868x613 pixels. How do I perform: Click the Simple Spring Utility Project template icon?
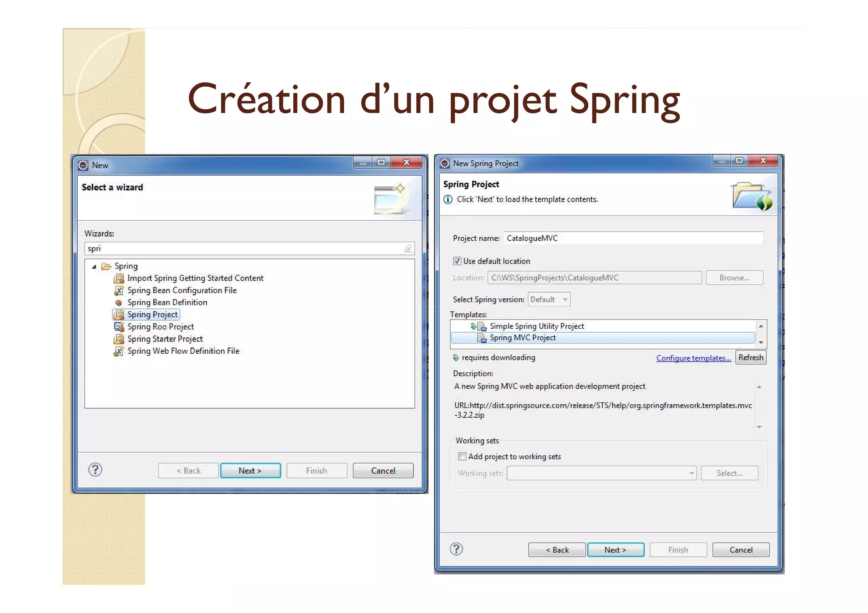point(481,326)
